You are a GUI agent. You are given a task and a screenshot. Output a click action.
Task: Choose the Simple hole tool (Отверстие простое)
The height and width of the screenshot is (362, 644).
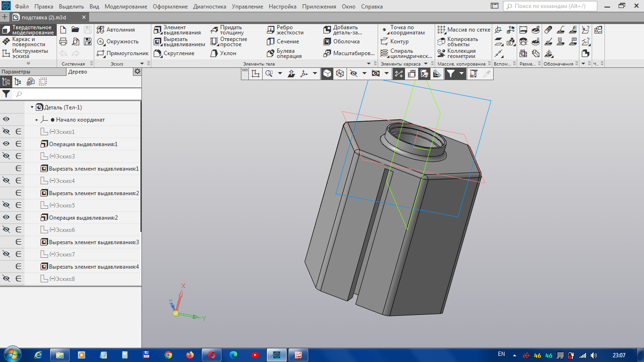[x=229, y=42]
